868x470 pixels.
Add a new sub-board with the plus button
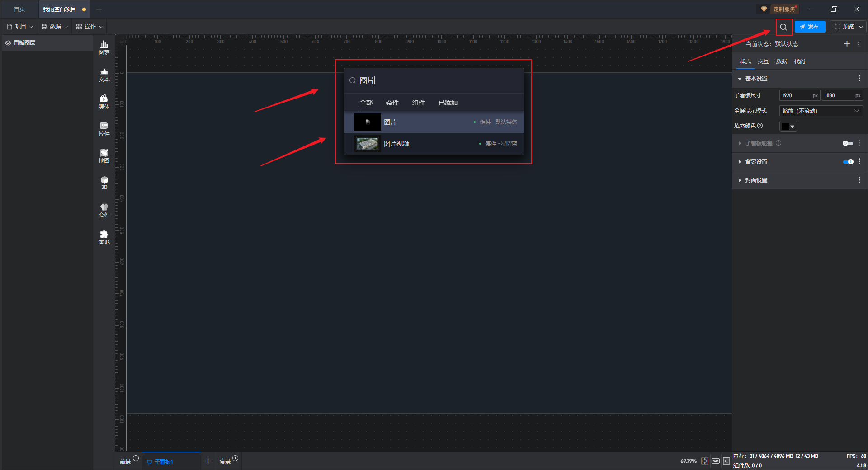click(x=208, y=461)
